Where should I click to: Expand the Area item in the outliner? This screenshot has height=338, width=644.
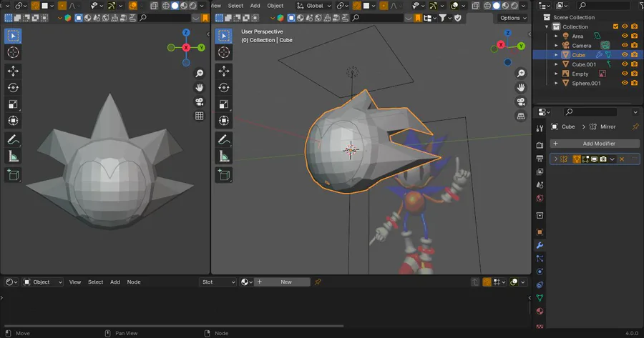click(x=556, y=36)
